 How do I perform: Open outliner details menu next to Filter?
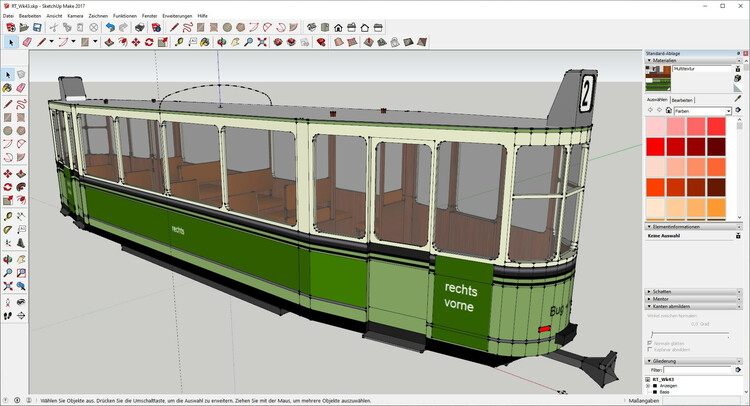pos(738,370)
